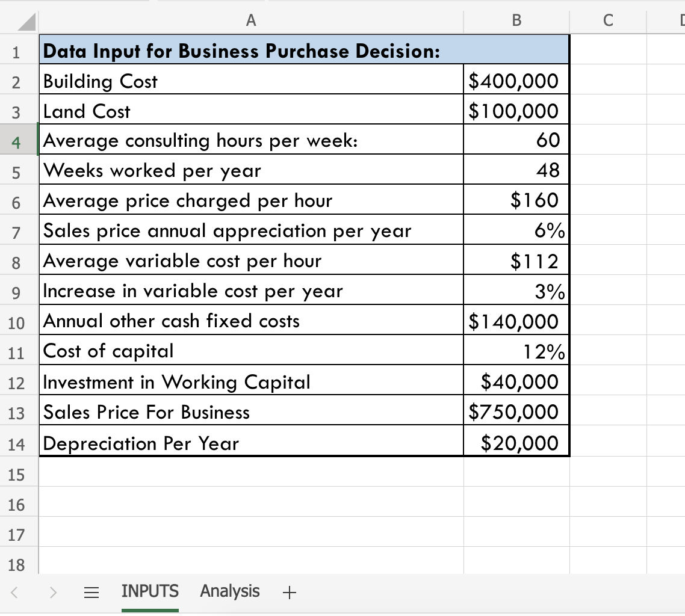Select row 18 header

click(x=19, y=565)
